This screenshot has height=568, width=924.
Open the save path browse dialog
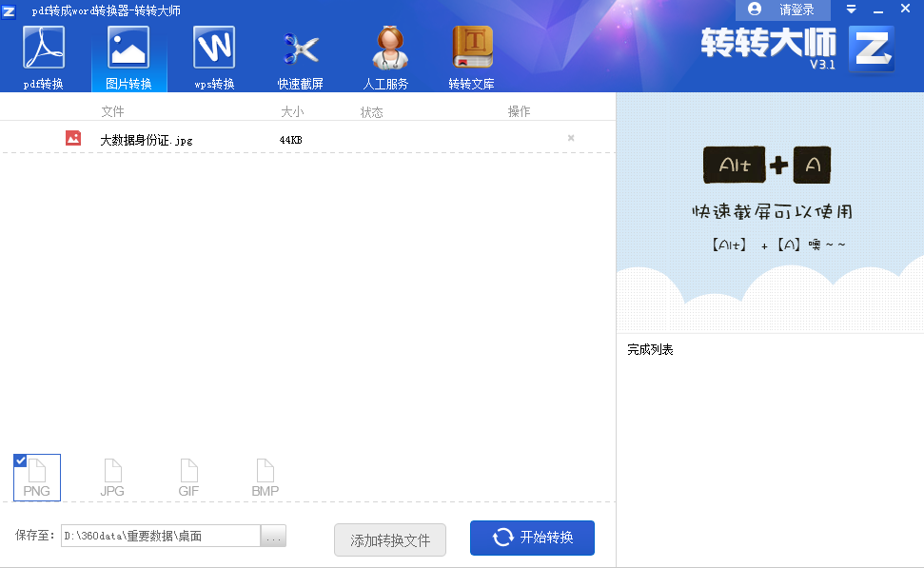[274, 536]
